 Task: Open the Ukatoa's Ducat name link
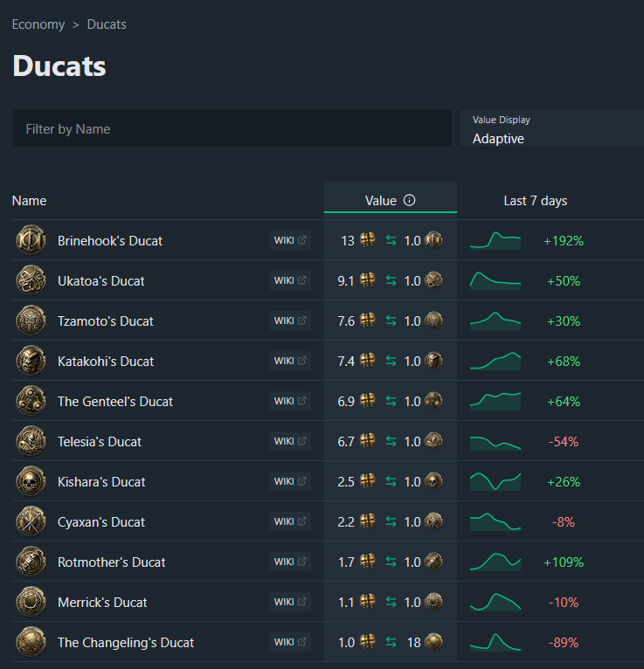pyautogui.click(x=100, y=280)
